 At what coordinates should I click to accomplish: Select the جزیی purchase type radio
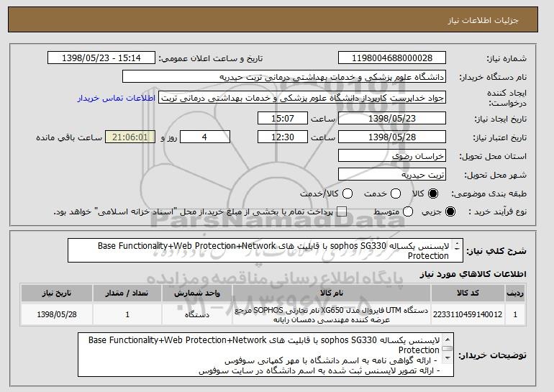pos(450,211)
